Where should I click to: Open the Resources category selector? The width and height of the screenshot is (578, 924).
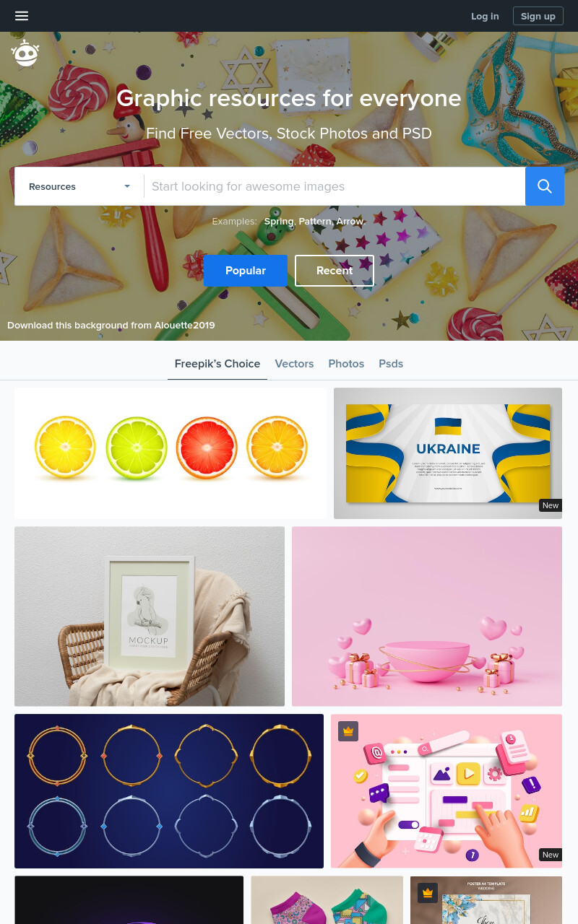coord(79,186)
